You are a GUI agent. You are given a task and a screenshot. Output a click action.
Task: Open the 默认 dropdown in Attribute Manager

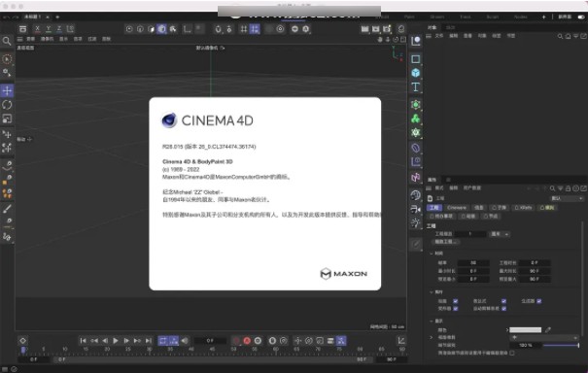coord(567,198)
